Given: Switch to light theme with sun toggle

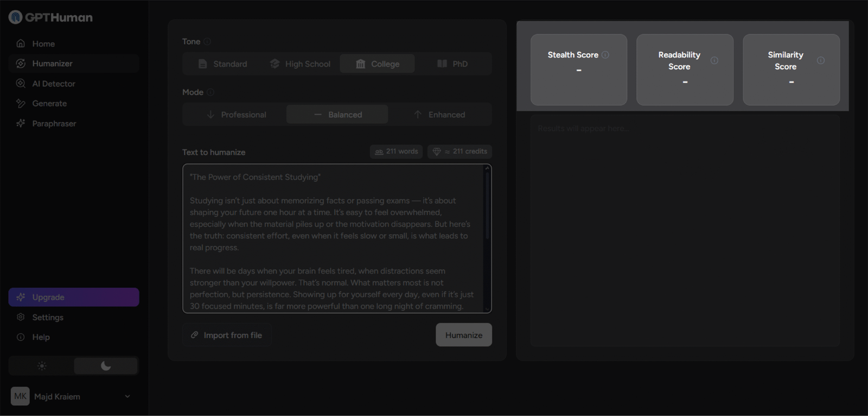Looking at the screenshot, I should [42, 366].
